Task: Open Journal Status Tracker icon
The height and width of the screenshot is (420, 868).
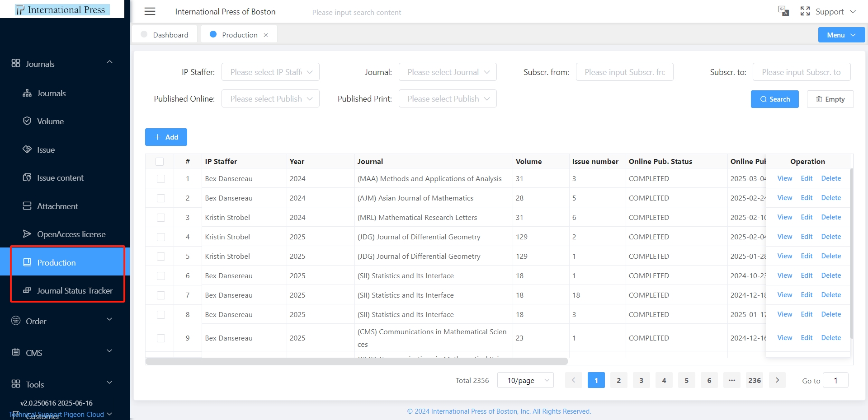Action: click(27, 290)
